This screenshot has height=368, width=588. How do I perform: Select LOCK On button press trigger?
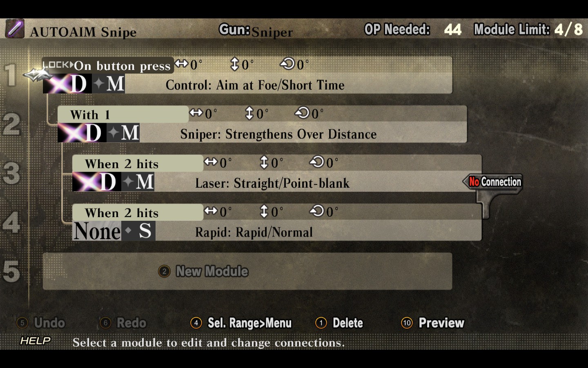pos(108,65)
